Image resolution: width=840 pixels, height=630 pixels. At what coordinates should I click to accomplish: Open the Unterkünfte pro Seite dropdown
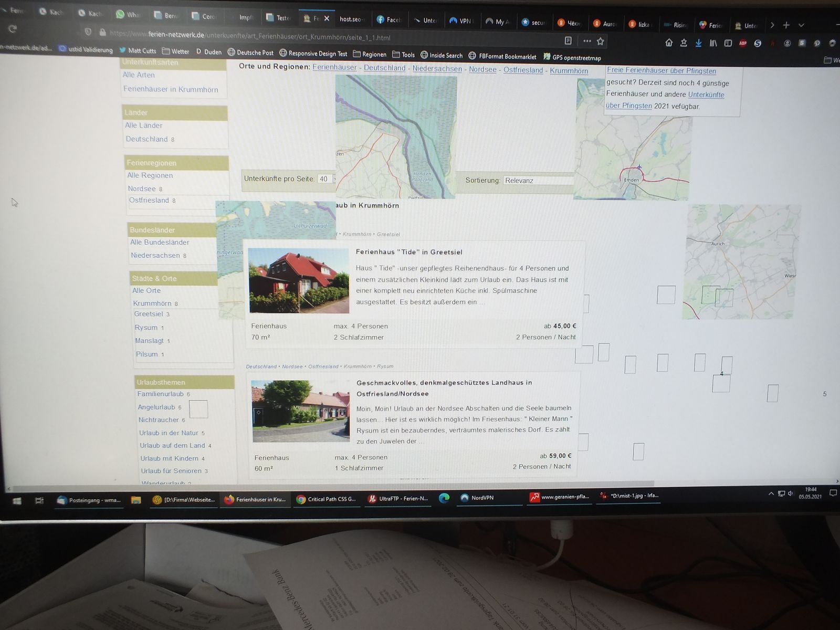click(x=325, y=179)
